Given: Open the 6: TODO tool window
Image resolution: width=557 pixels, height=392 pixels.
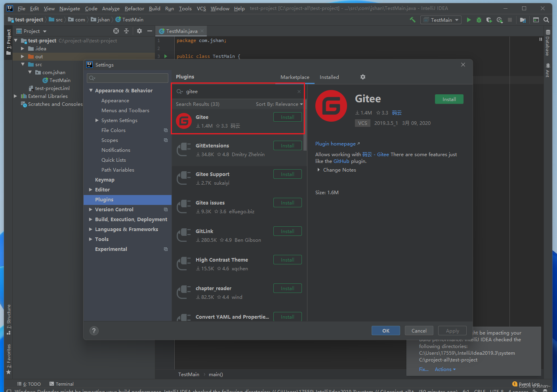Looking at the screenshot, I should click(x=29, y=384).
